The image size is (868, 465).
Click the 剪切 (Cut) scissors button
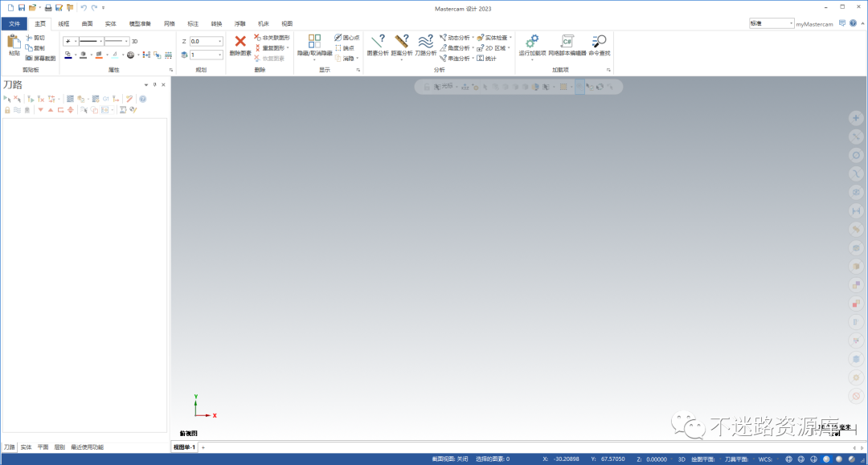click(35, 38)
